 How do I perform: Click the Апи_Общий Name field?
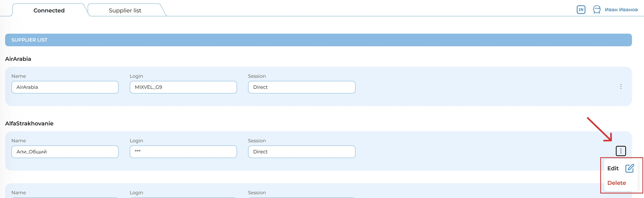65,152
